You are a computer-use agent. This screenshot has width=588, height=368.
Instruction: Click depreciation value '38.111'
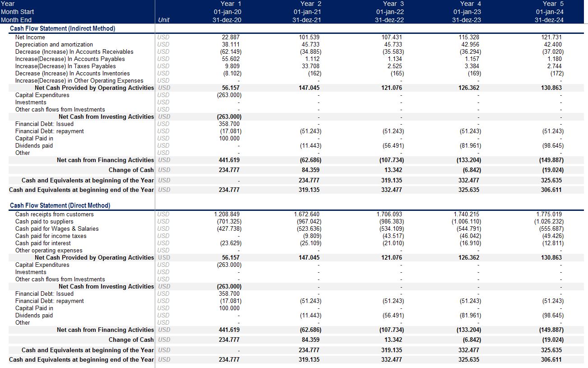pyautogui.click(x=231, y=44)
